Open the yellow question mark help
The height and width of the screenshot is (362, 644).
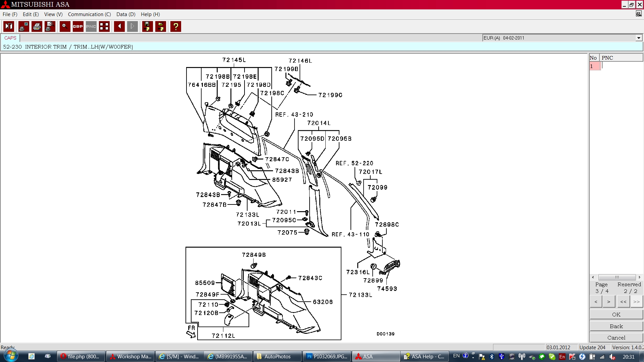(x=176, y=26)
